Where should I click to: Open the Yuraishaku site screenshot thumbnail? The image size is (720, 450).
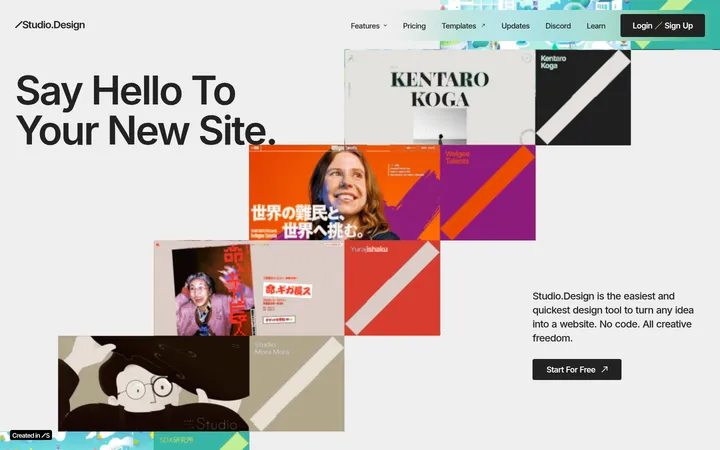click(x=249, y=288)
